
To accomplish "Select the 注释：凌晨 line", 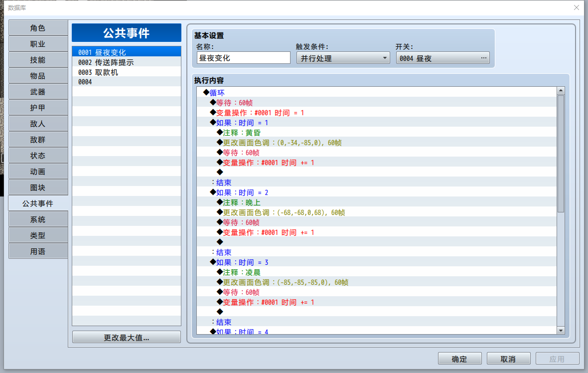I will (x=377, y=272).
